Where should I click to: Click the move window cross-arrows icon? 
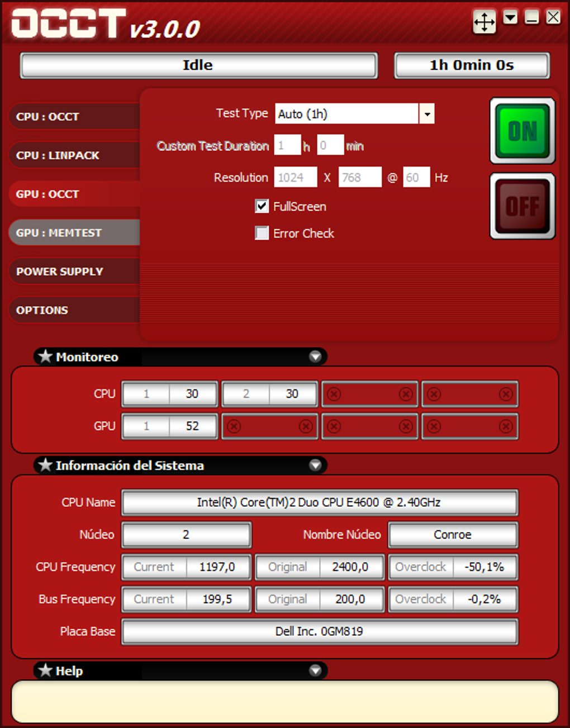coord(484,22)
